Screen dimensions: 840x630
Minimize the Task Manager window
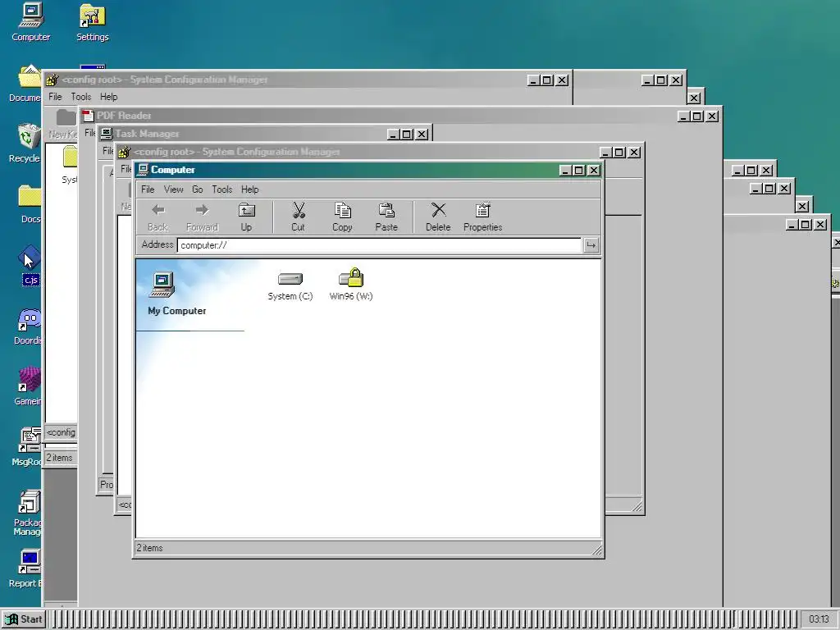pos(394,135)
